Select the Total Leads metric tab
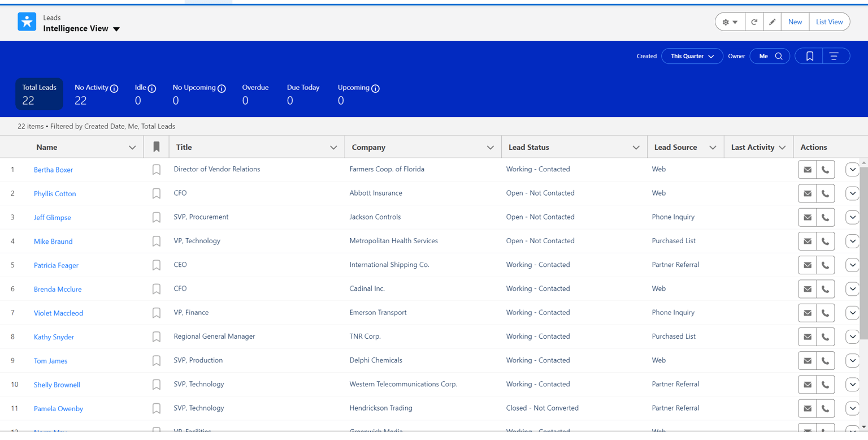Viewport: 868px width, 440px height. click(39, 94)
